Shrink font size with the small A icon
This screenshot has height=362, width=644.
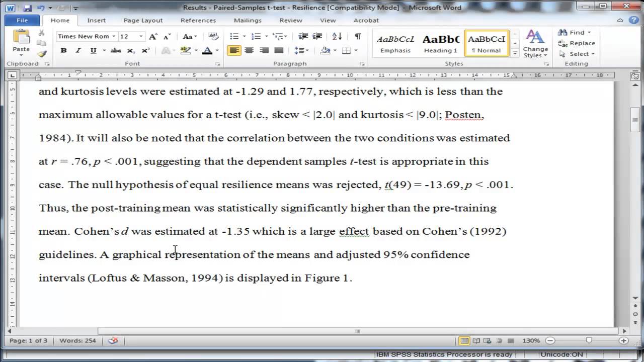(x=167, y=36)
